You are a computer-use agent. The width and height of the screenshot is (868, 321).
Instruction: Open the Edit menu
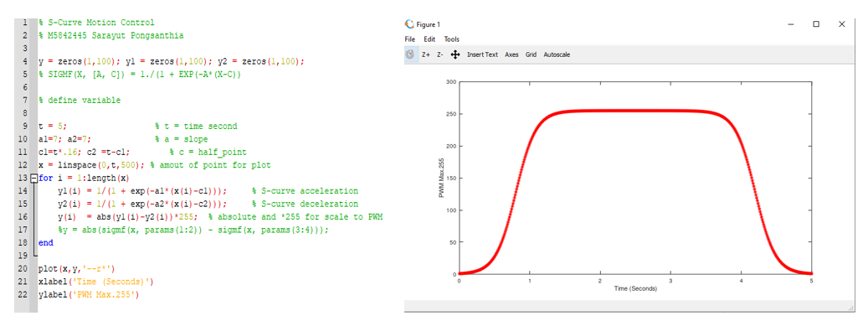pos(429,39)
